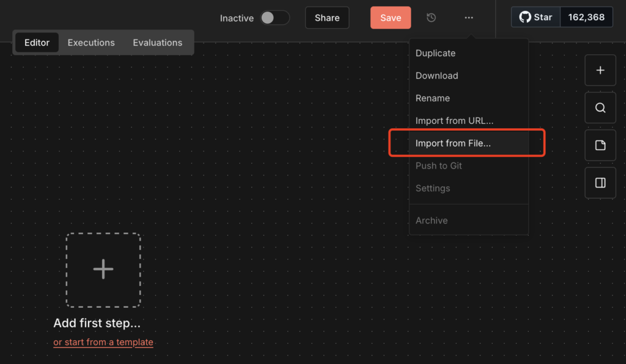Click the workflow history clock icon
Viewport: 626px width, 364px height.
431,18
